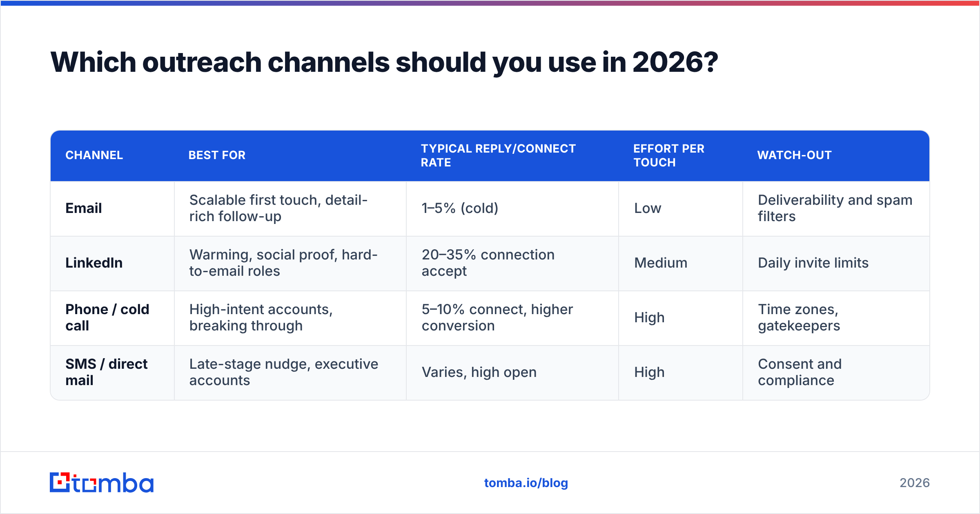Click 'Time zones, gatekeepers' cell
Screen dimensions: 980x514
(x=836, y=318)
